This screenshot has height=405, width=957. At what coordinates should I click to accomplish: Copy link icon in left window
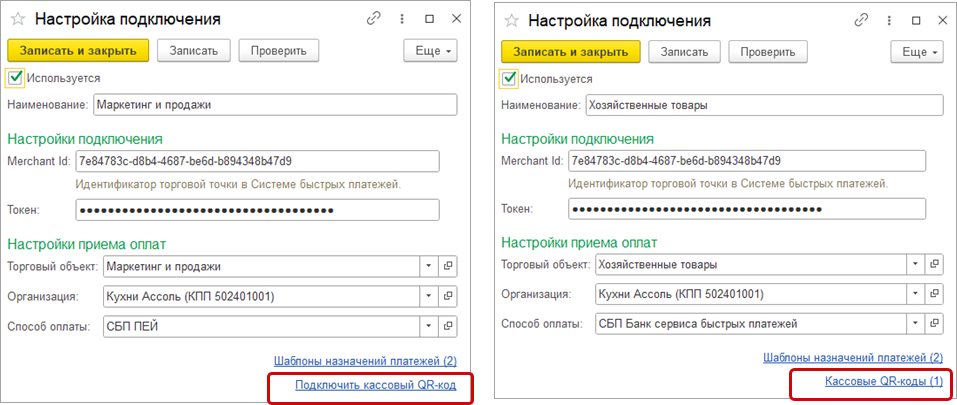pos(374,19)
